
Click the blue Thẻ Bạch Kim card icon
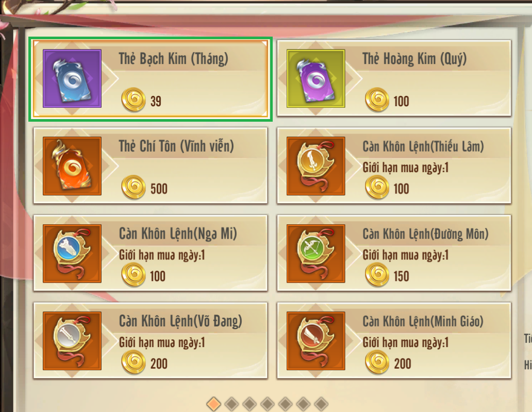coord(72,78)
